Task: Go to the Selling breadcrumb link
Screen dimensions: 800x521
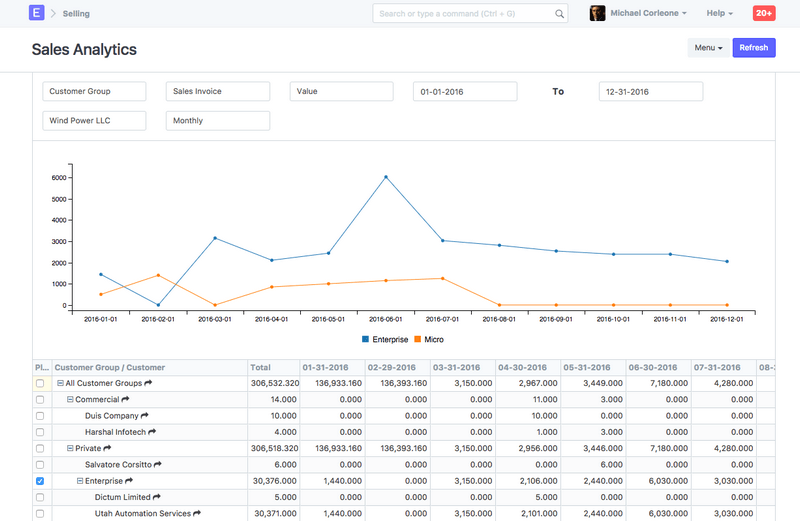Action: coord(76,14)
